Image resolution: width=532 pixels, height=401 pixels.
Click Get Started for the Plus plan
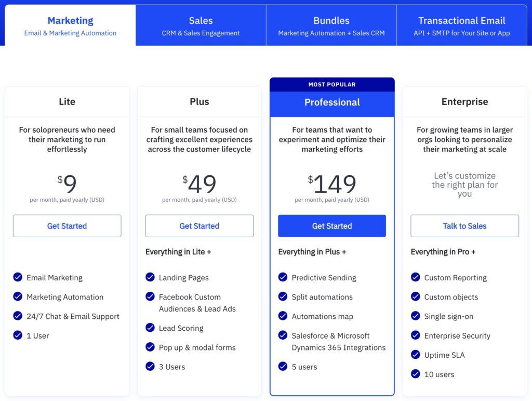pyautogui.click(x=199, y=226)
